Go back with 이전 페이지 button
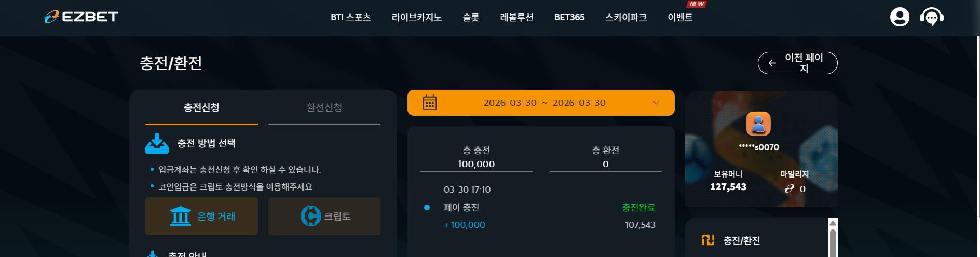 pos(798,63)
